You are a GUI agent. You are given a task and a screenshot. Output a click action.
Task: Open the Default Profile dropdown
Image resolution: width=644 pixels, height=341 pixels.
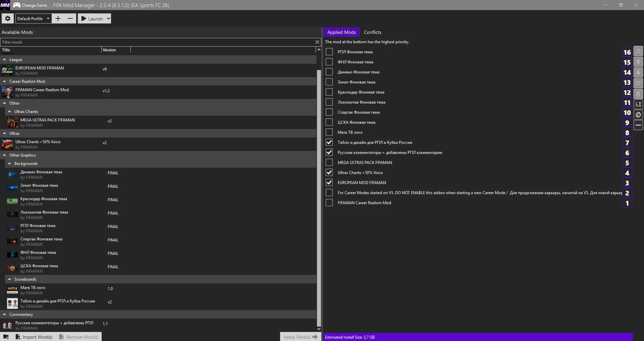click(34, 18)
